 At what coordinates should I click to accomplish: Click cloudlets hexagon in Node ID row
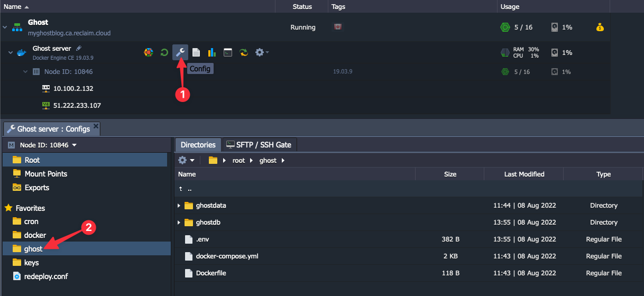(505, 71)
